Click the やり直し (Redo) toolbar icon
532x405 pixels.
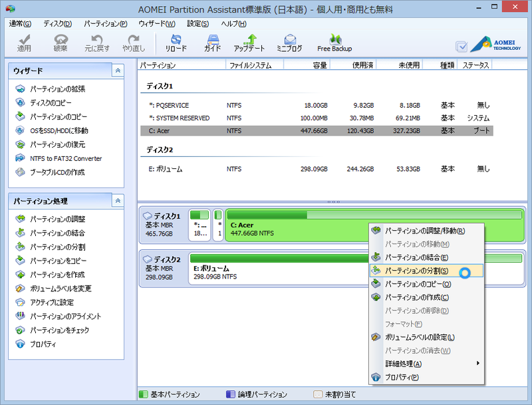click(134, 43)
